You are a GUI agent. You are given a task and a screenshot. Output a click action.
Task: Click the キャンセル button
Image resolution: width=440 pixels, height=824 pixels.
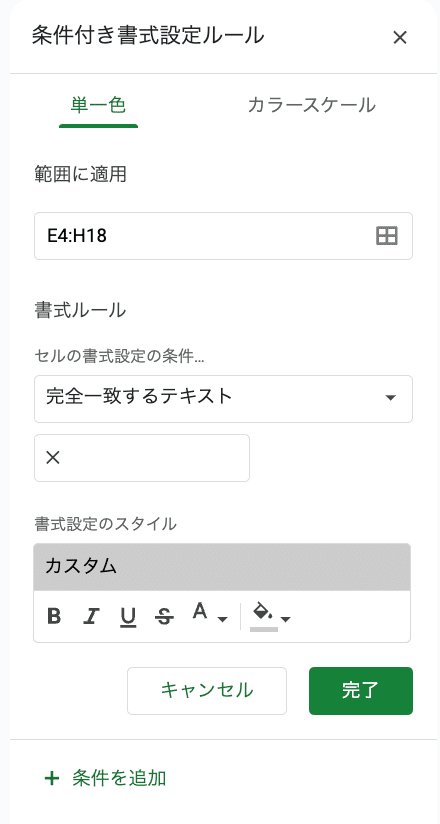pos(207,691)
